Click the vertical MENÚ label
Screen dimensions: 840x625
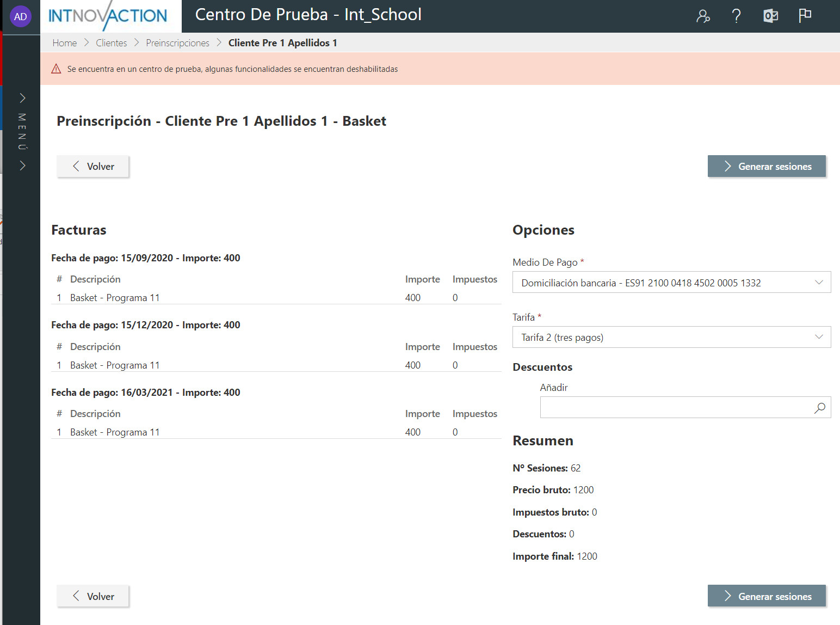click(22, 132)
